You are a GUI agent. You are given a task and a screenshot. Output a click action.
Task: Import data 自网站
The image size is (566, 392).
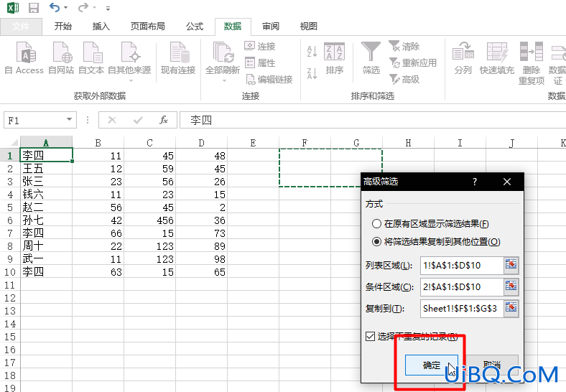click(61, 57)
